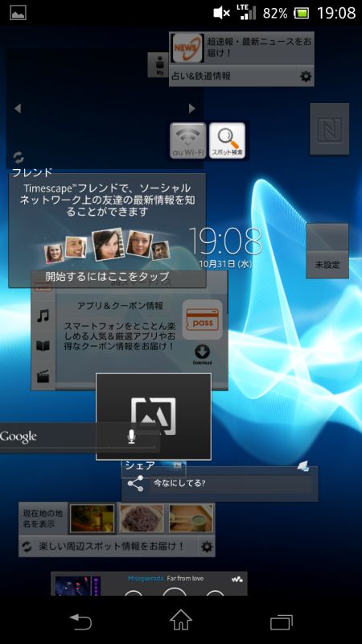The width and height of the screenshot is (362, 644).
Task: Open the recent apps navigation button
Action: (282, 621)
